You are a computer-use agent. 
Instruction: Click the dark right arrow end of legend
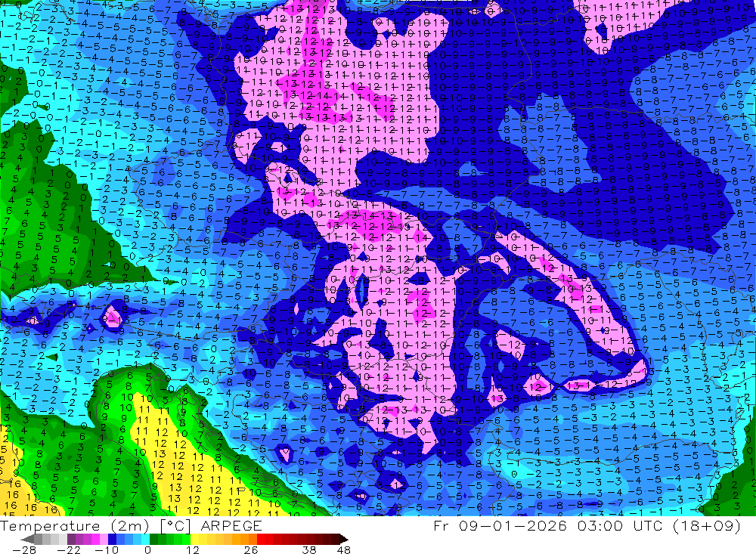click(344, 539)
